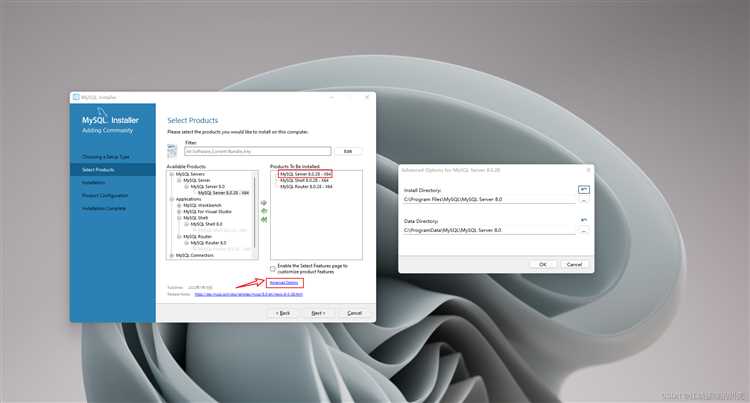This screenshot has height=403, width=750.
Task: Expand the MySQL Workbench node
Action: coord(179,205)
